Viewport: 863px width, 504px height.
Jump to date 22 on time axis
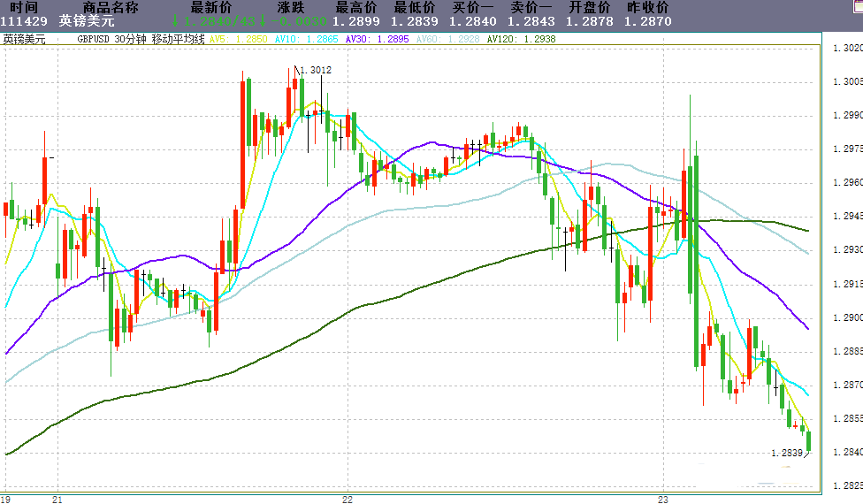(347, 499)
